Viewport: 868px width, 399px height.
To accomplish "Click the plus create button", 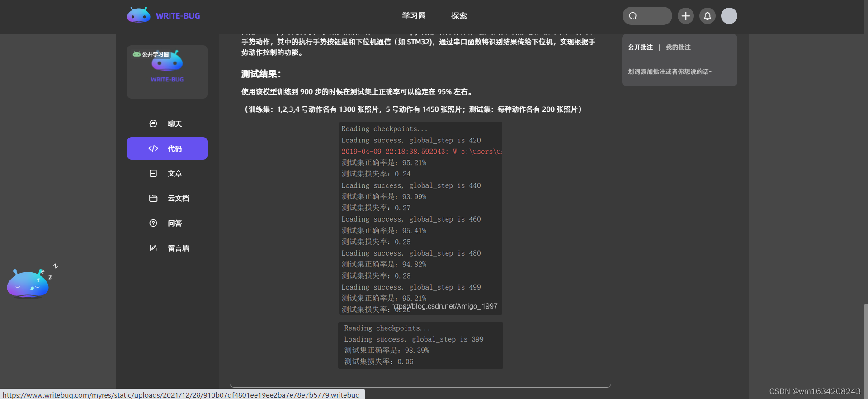I will pyautogui.click(x=686, y=16).
